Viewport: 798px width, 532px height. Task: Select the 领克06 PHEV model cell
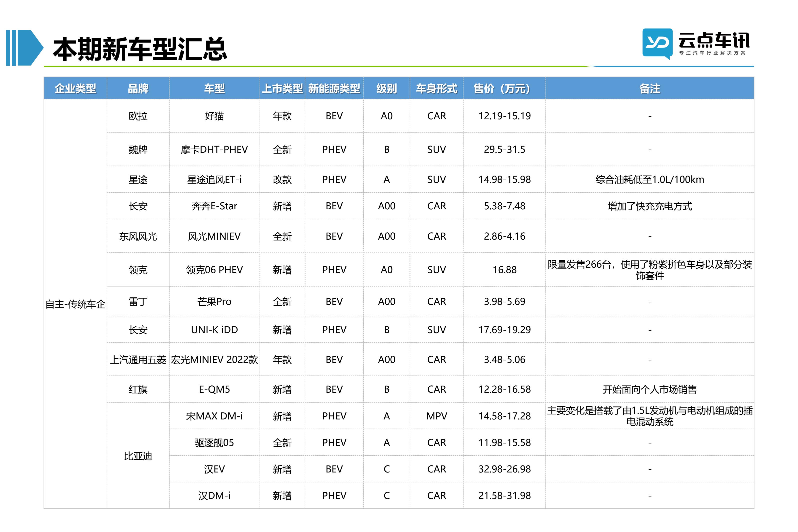tap(214, 270)
